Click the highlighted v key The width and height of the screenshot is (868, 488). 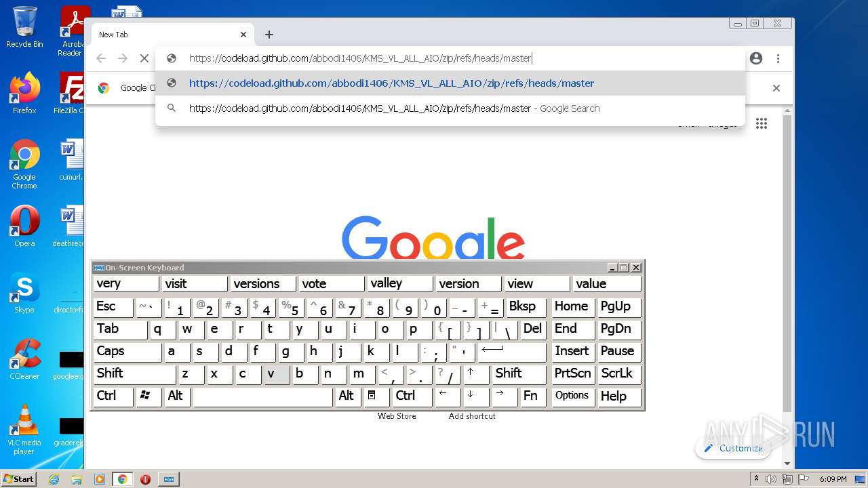[x=277, y=374]
